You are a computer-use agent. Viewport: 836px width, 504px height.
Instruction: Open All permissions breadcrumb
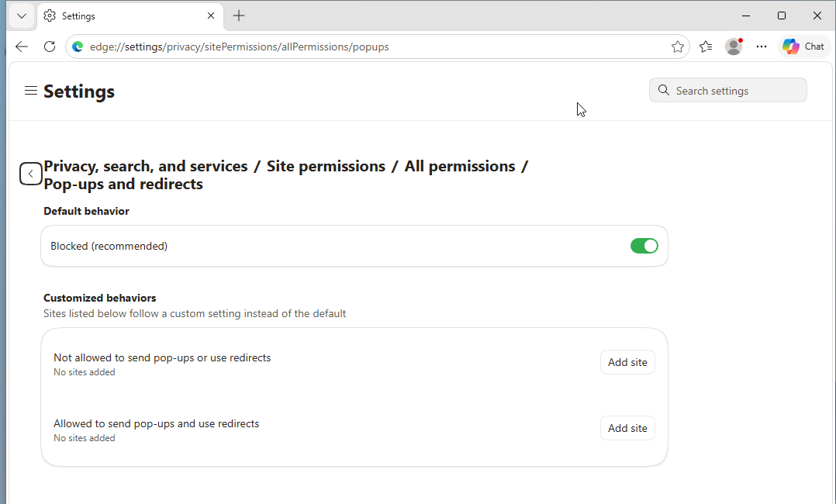pos(460,167)
